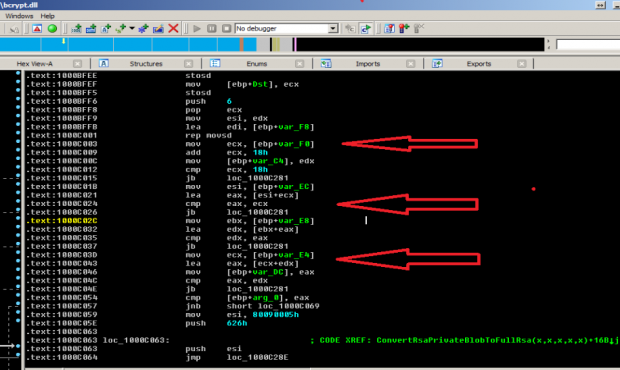This screenshot has height=370, width=620.
Task: Switch to the Imports tab
Action: [x=368, y=64]
